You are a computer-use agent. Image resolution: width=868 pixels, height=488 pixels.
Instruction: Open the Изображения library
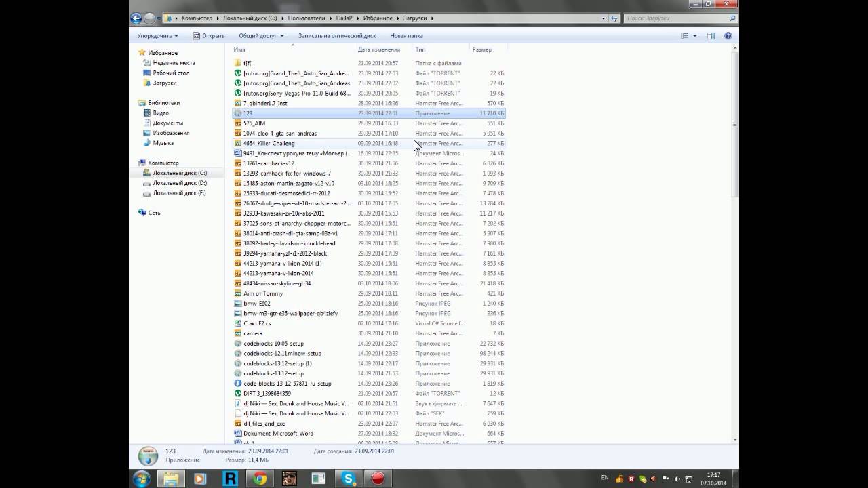[x=171, y=133]
